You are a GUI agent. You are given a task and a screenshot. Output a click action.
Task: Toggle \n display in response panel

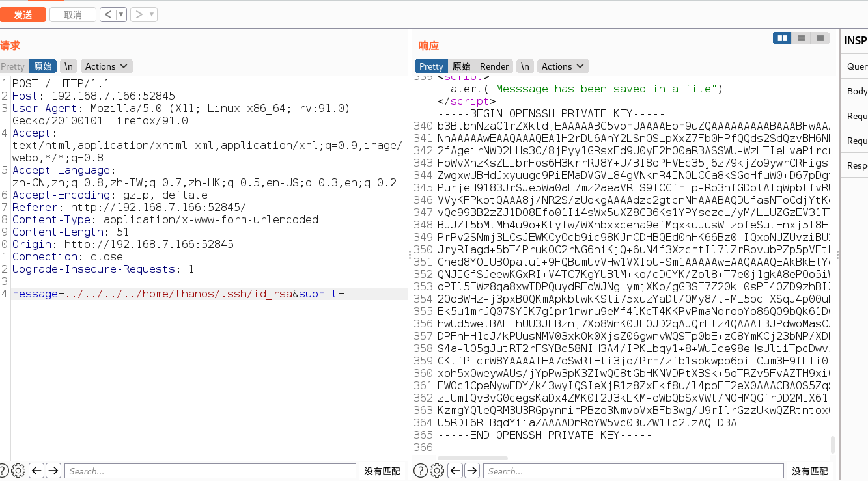click(525, 66)
